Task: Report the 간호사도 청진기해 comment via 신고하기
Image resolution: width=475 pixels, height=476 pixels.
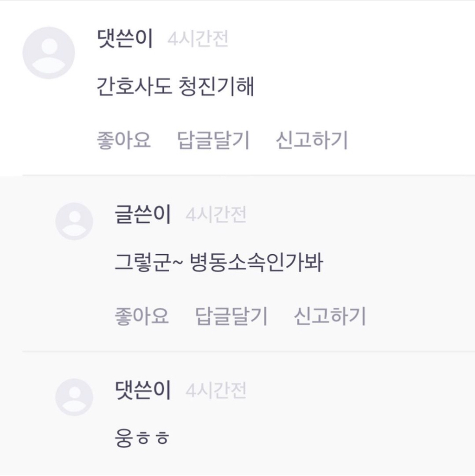Action: [x=312, y=140]
